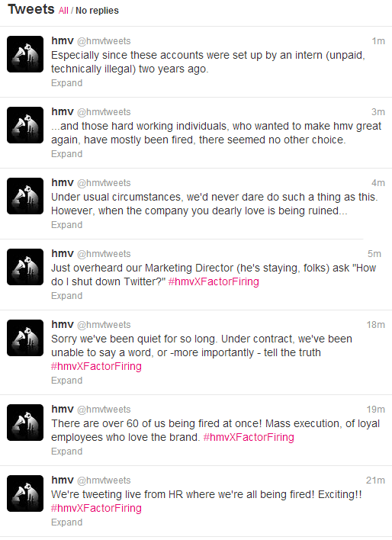392x540 pixels.
Task: Expand the tweet about hard working individuals
Action: click(67, 154)
